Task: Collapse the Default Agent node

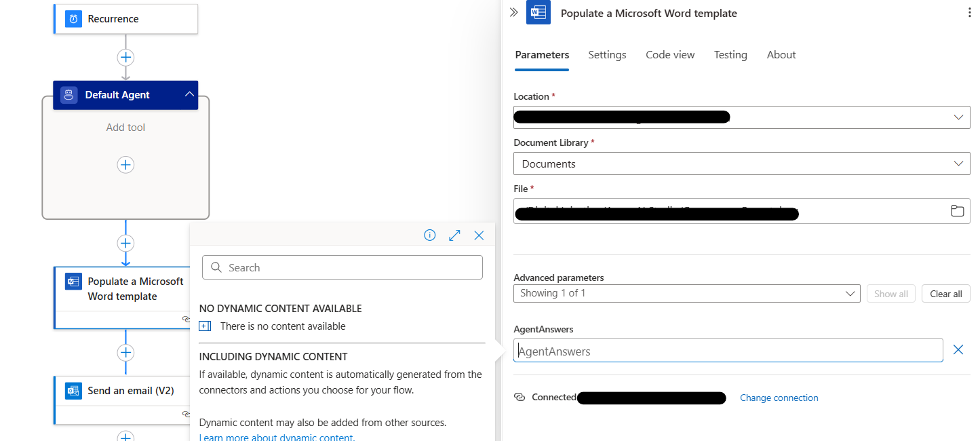Action: pos(189,95)
